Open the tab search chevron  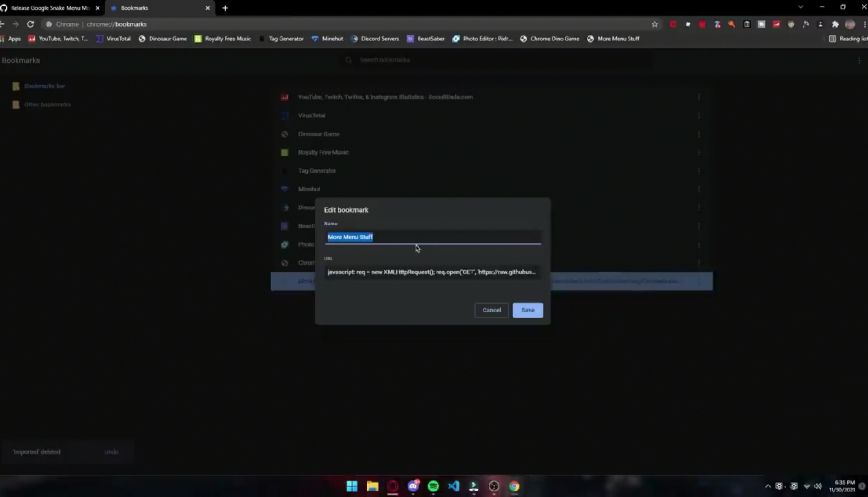click(x=801, y=6)
